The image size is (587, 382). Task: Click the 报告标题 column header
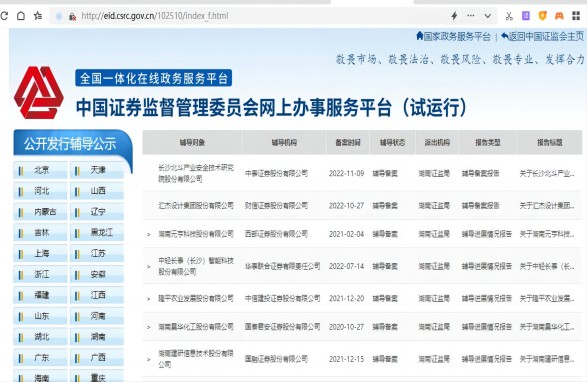[550, 142]
